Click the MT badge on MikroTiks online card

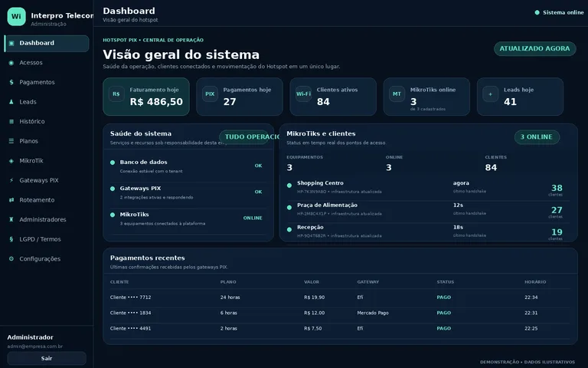click(x=397, y=94)
